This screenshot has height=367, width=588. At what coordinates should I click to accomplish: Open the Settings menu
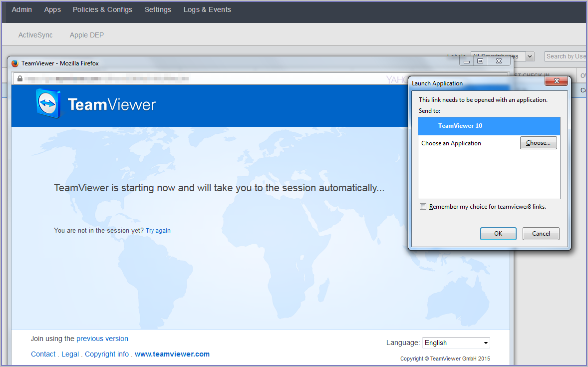click(x=158, y=10)
